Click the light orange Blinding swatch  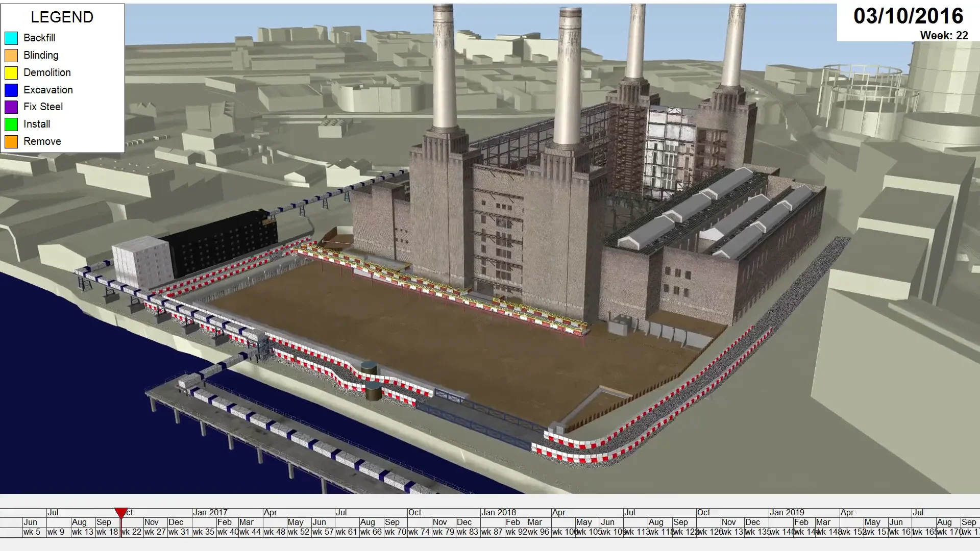tap(11, 55)
